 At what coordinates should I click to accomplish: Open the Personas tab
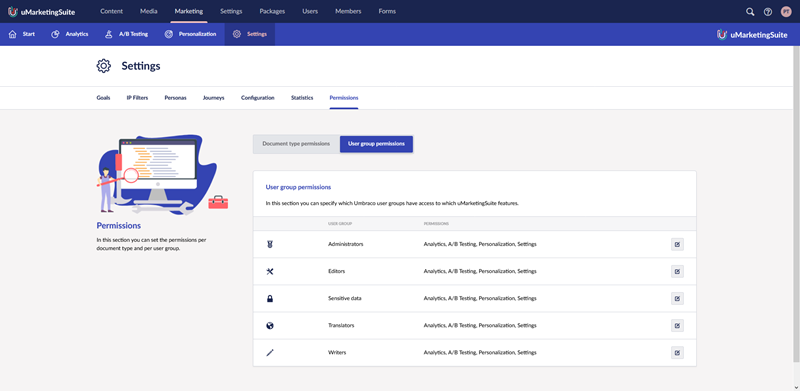point(175,97)
